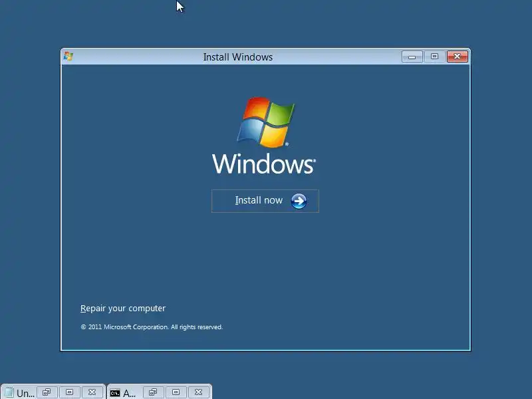The width and height of the screenshot is (532, 399).
Task: Maximize the Install Windows window
Action: (434, 57)
